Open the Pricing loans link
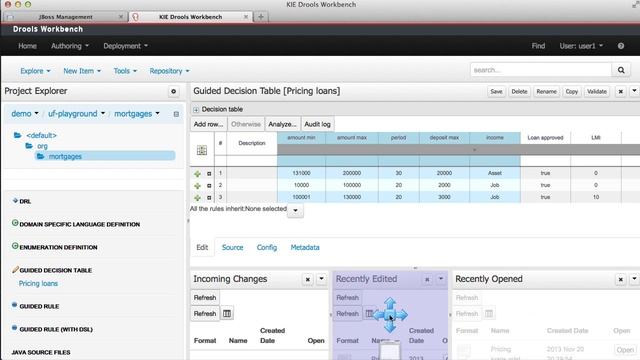The image size is (640, 360). [x=38, y=284]
